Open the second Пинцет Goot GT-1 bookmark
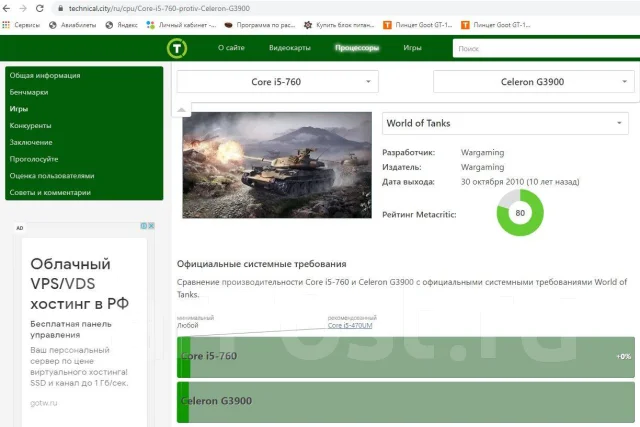The width and height of the screenshot is (640, 427). pos(496,25)
